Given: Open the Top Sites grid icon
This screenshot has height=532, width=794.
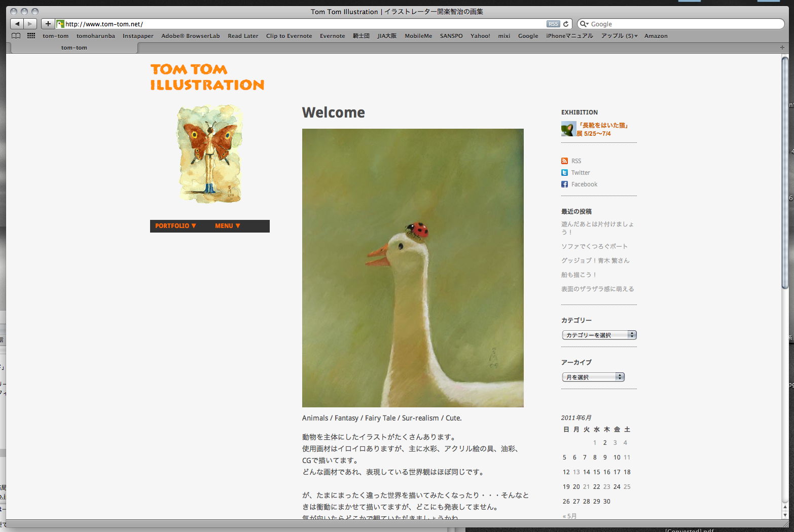Looking at the screenshot, I should click(x=31, y=36).
